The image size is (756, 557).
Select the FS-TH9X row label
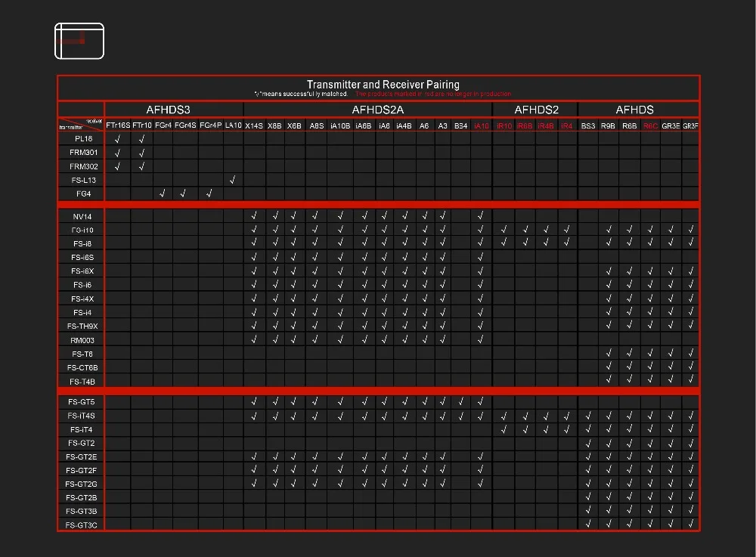pos(82,326)
